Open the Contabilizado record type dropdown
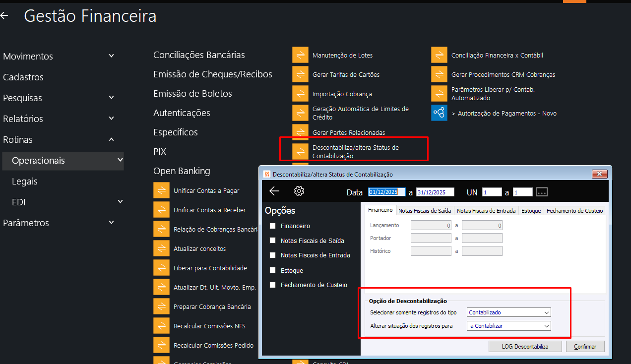Viewport: 631px width, 364px height. (509, 312)
